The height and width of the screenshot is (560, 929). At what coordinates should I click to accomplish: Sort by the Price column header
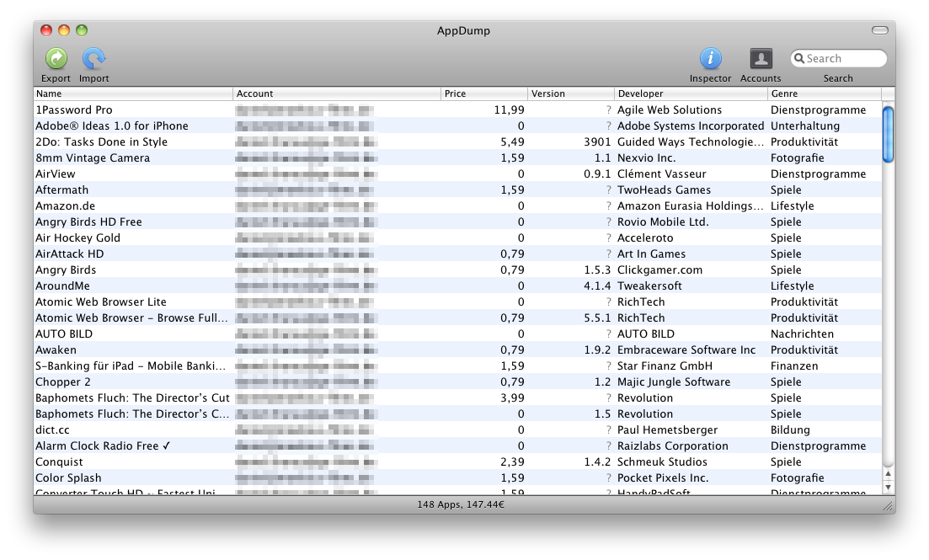484,93
